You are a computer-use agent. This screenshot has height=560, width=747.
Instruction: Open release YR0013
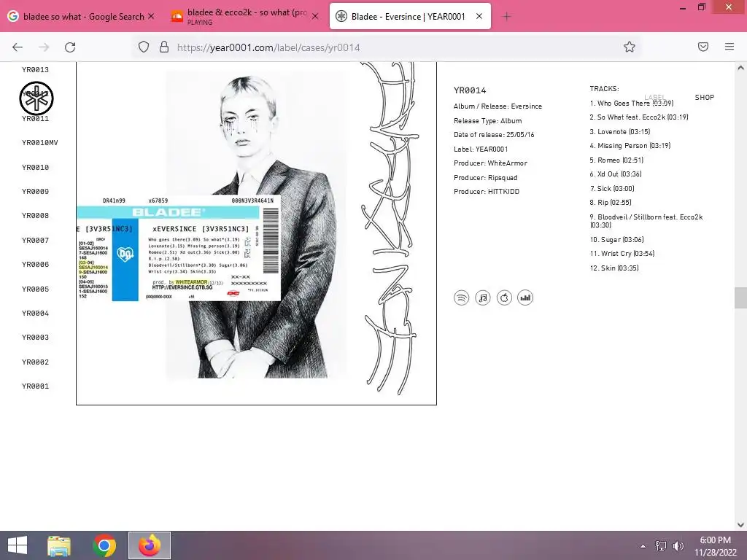tap(35, 70)
